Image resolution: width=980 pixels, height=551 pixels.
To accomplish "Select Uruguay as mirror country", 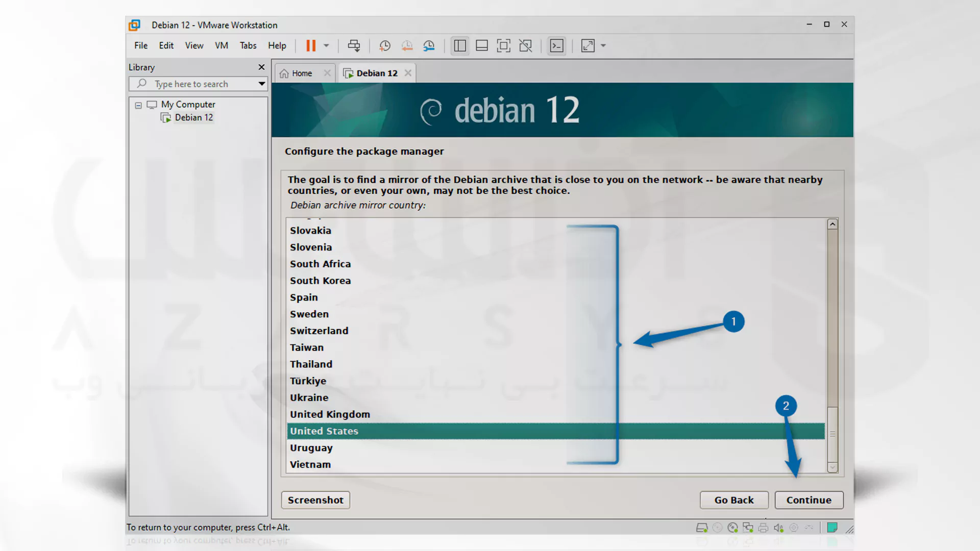I will 555,448.
